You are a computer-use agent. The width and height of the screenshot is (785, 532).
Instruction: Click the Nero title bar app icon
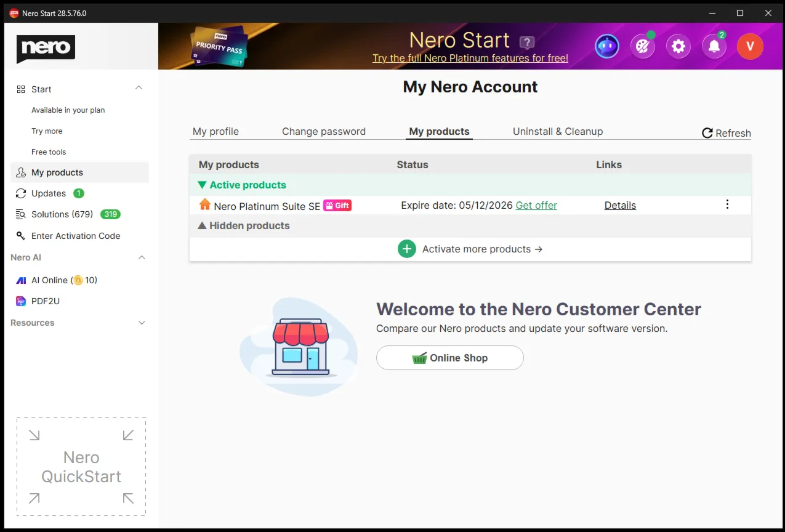[x=14, y=13]
